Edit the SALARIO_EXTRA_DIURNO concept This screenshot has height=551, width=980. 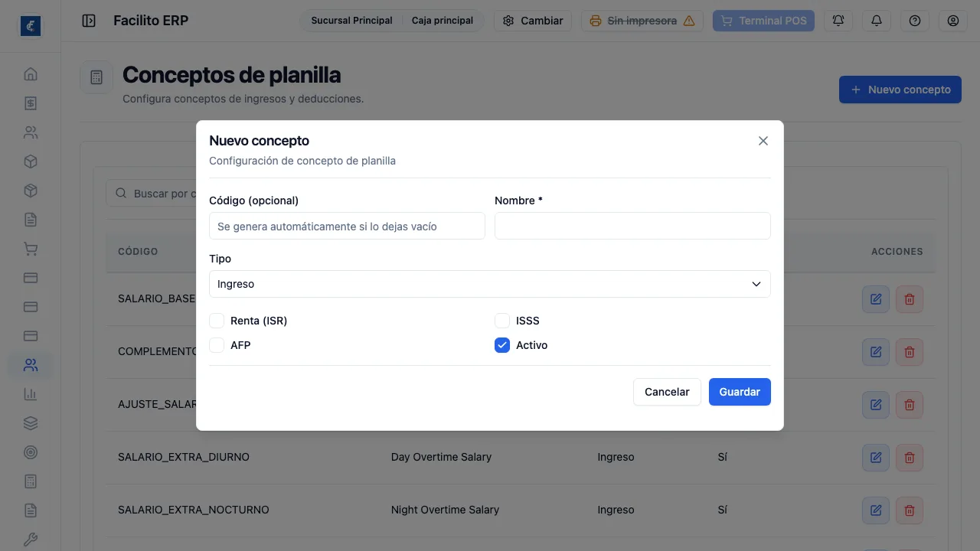coord(876,458)
